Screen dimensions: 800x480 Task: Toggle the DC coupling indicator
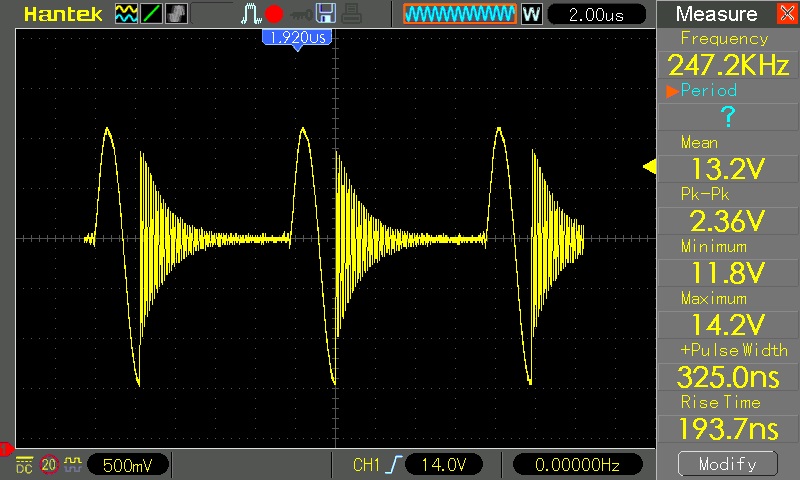[25, 465]
